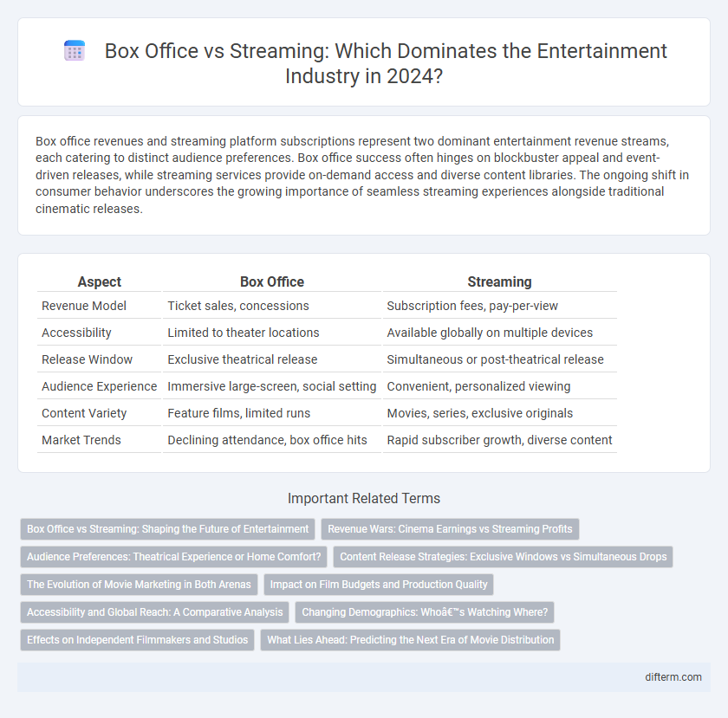Select 'Audience Preferences: Theatrical Experience or Home Comfort?' tag
This screenshot has width=728, height=718.
(173, 557)
